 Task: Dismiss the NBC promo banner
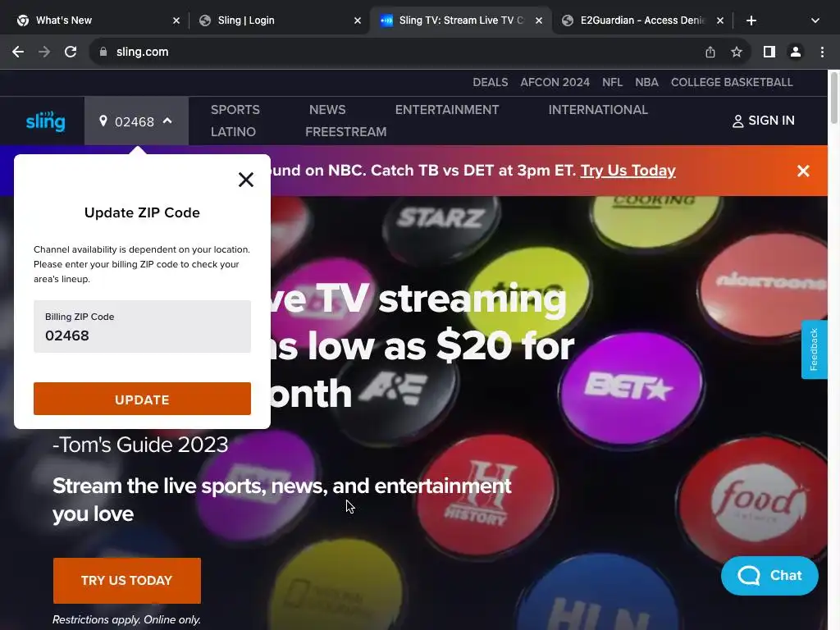click(803, 171)
